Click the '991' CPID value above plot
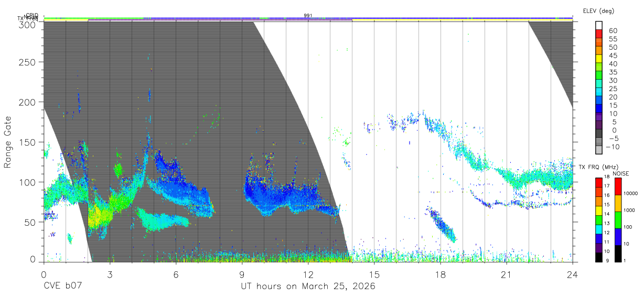This screenshot has width=644, height=297. pyautogui.click(x=308, y=16)
